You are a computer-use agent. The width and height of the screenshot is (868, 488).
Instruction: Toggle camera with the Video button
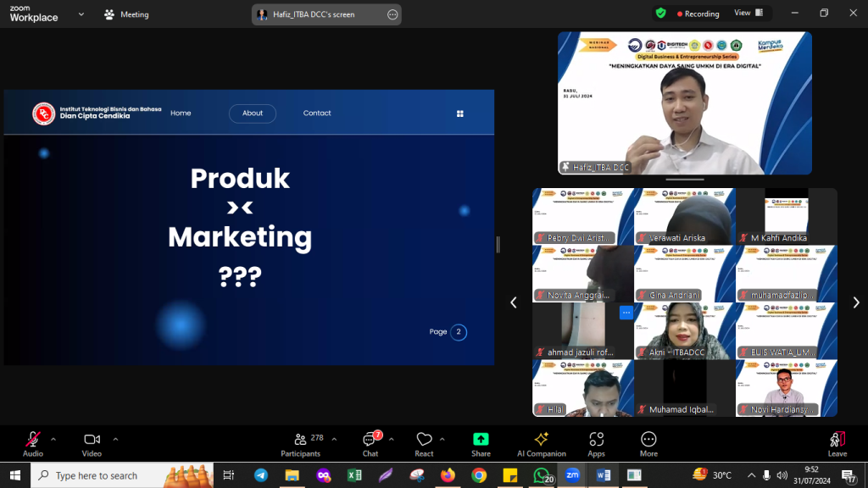pos(92,442)
